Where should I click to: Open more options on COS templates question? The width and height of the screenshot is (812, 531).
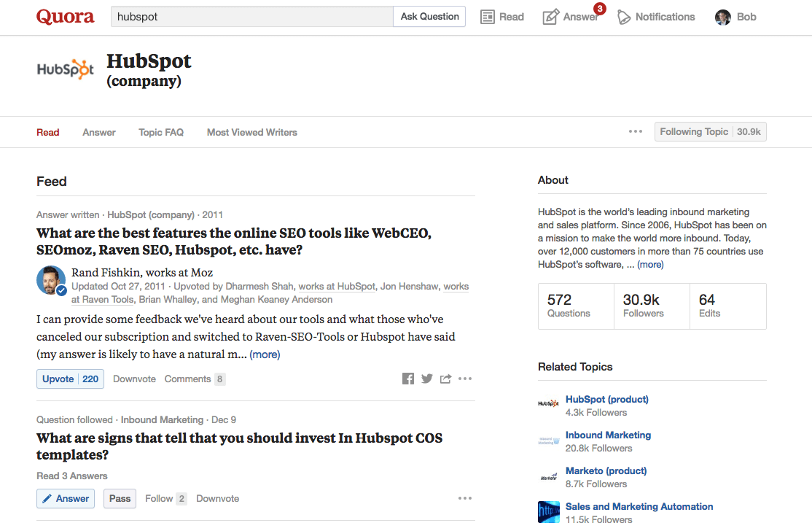click(465, 498)
